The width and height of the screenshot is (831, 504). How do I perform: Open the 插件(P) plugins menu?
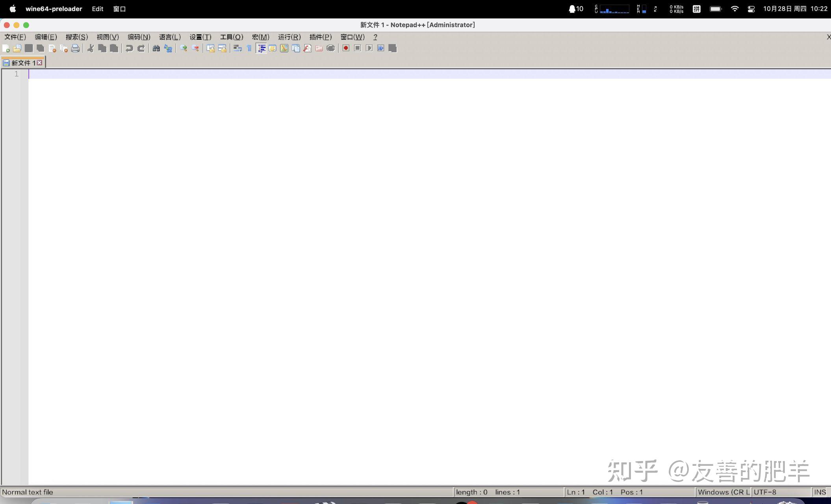tap(320, 37)
